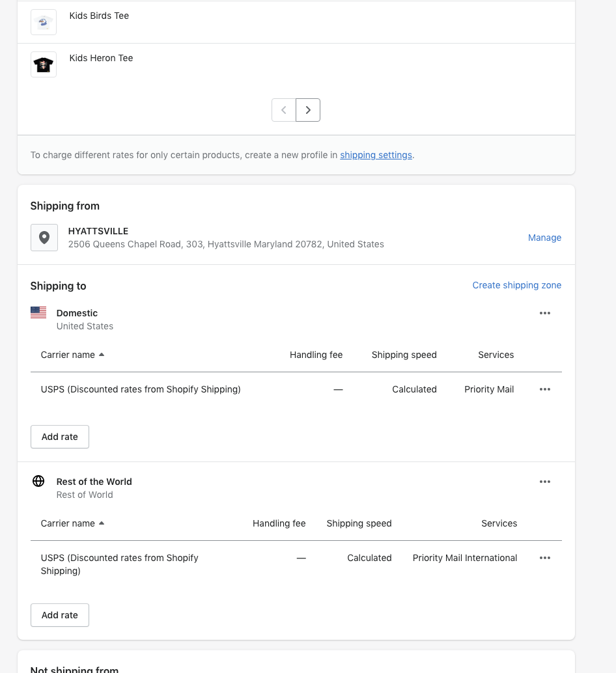
Task: Open Rest of the World zone options menu
Action: (545, 482)
